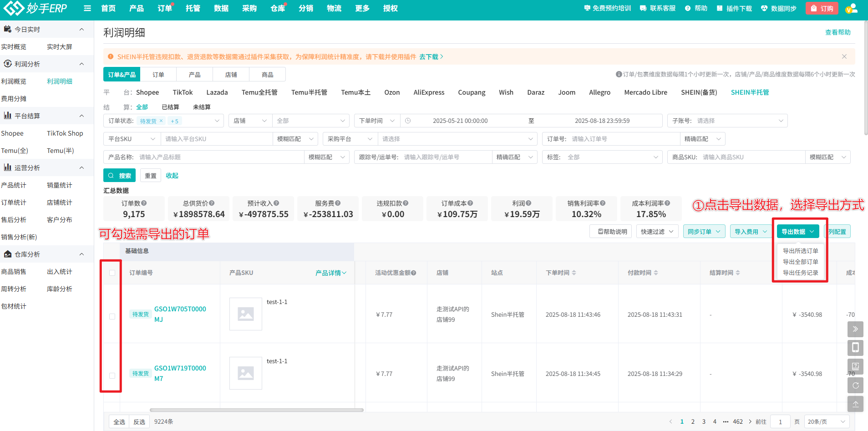Open the 店铺 type dropdown
The image size is (868, 431).
250,121
